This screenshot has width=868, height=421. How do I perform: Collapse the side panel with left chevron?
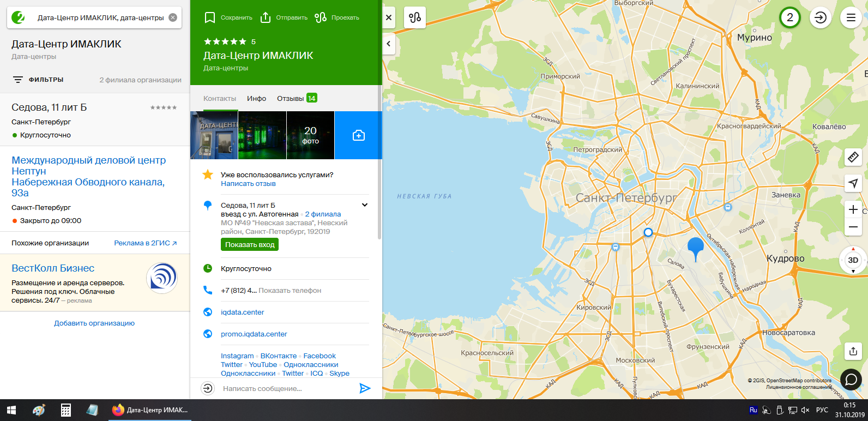tap(389, 44)
